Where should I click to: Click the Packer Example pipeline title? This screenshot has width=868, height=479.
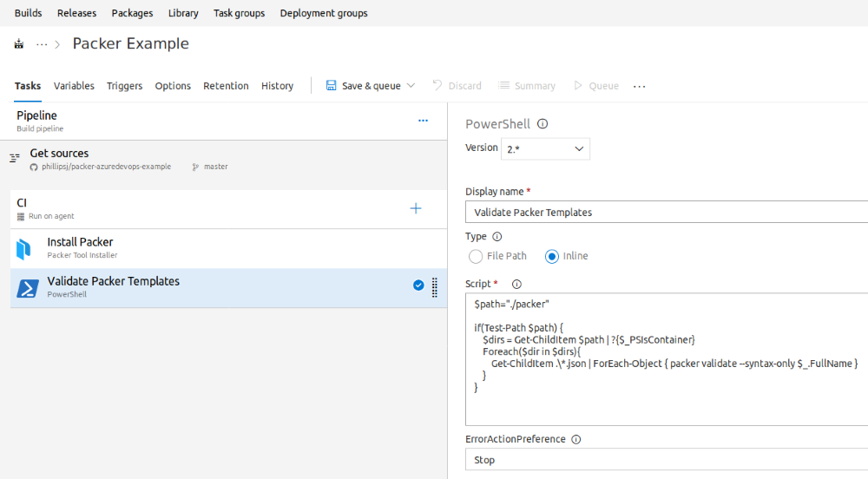[131, 43]
